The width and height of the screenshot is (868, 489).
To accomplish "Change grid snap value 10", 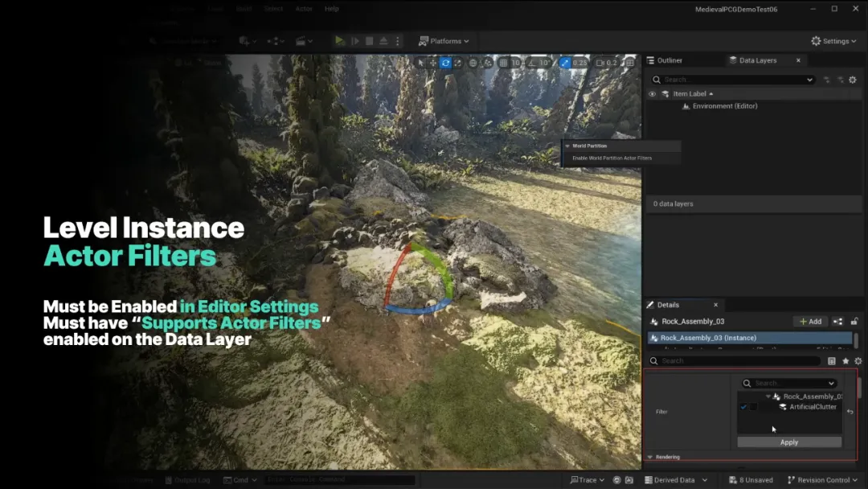I will click(515, 63).
